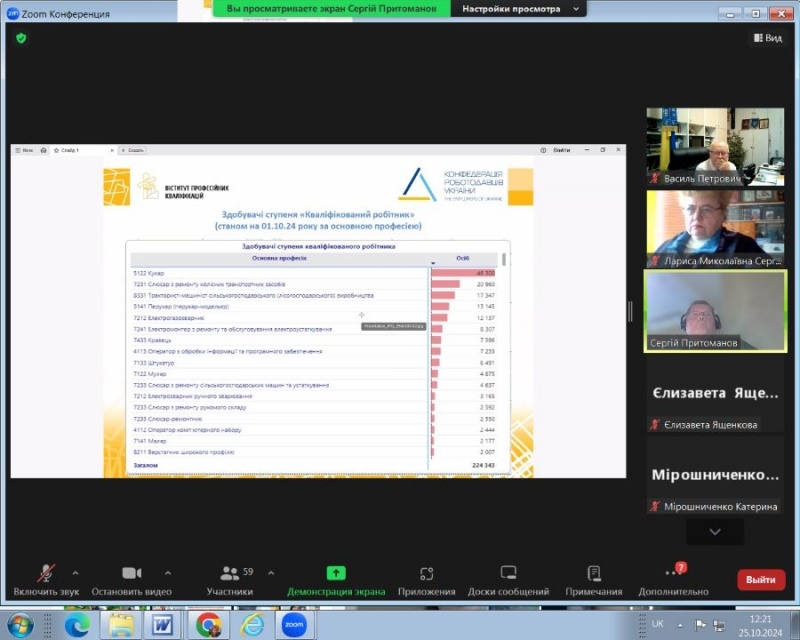Leave the meeting with Выйти button
800x640 pixels.
pyautogui.click(x=760, y=579)
